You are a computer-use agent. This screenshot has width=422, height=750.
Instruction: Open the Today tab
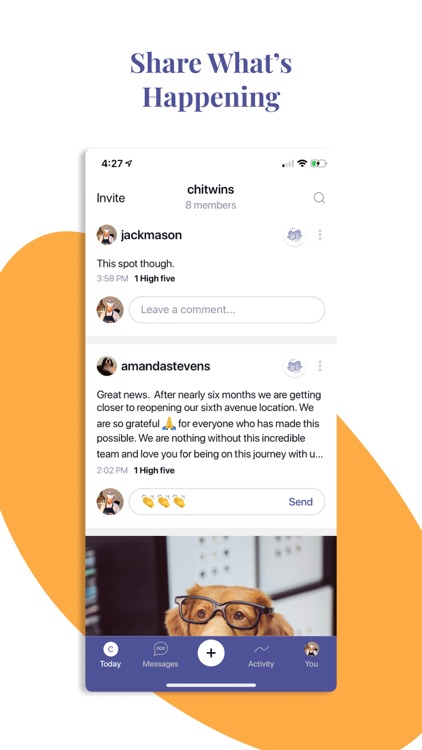[111, 655]
